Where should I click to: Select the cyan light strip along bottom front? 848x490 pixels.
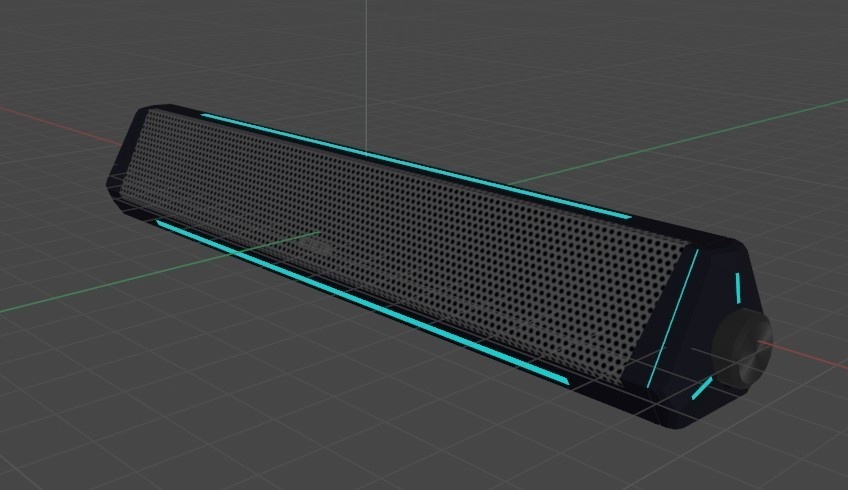[x=361, y=302]
